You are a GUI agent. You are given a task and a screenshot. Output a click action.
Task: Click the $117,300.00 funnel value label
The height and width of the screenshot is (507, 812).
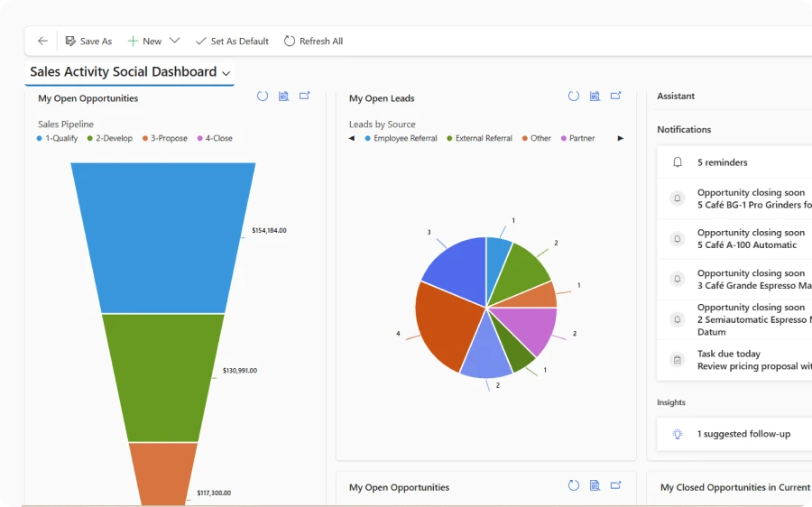[x=214, y=493]
